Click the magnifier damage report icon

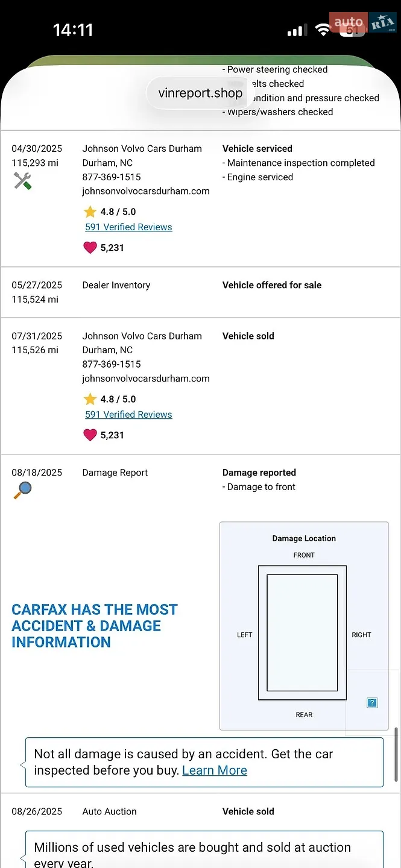click(x=22, y=490)
